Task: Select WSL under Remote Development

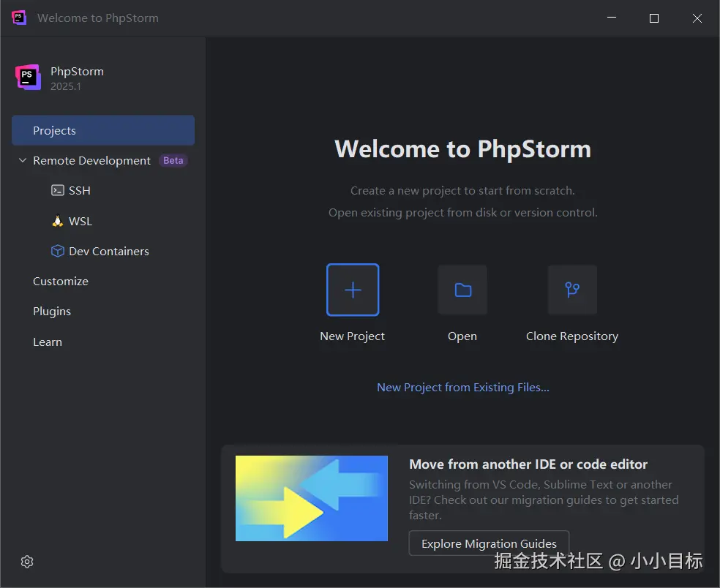Action: tap(80, 222)
